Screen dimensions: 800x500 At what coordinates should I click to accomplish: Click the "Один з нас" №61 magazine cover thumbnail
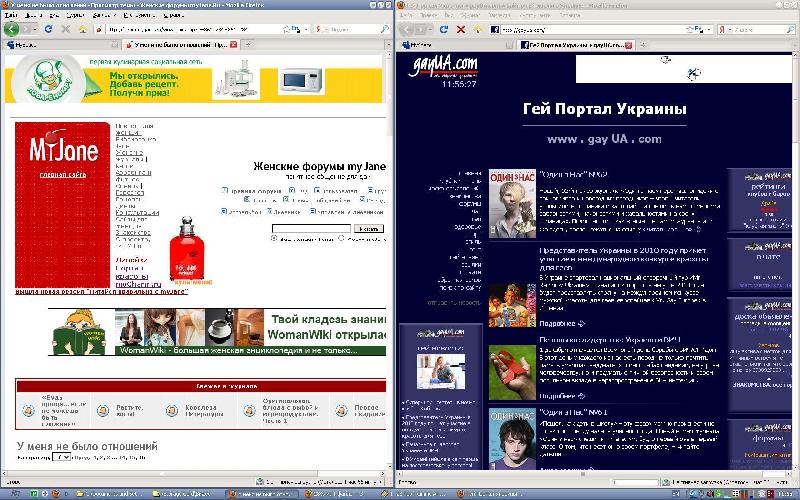(512, 438)
